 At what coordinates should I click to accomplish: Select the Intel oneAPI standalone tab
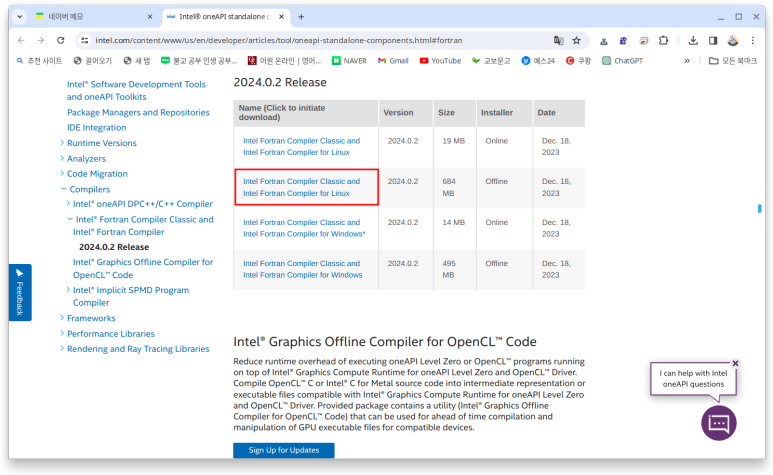[226, 17]
